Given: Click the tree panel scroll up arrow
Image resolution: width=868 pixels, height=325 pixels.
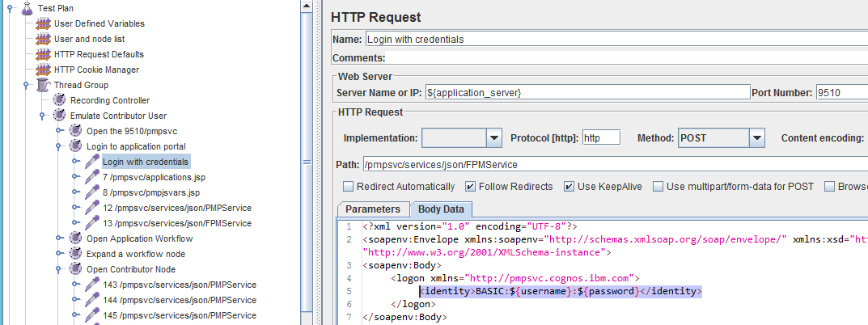Looking at the screenshot, I should pyautogui.click(x=306, y=5).
